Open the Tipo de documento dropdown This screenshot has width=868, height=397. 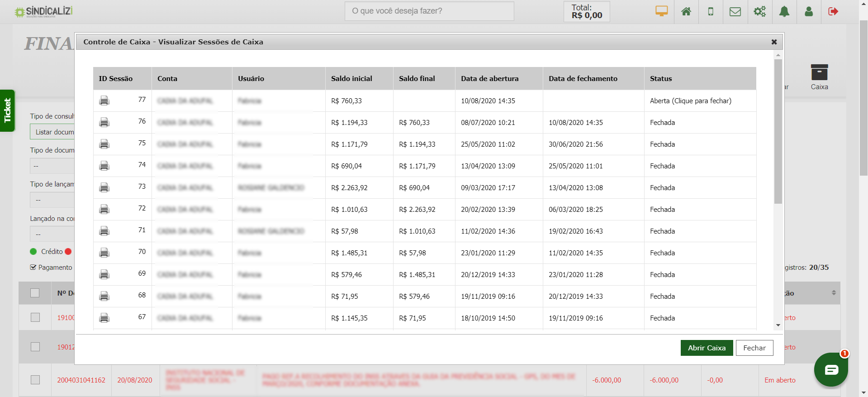[52, 166]
